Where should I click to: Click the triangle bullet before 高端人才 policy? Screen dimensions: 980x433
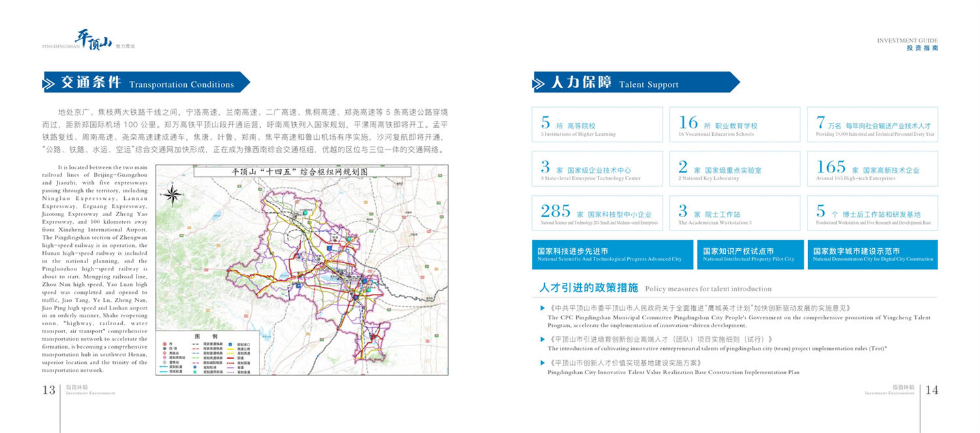coord(542,339)
